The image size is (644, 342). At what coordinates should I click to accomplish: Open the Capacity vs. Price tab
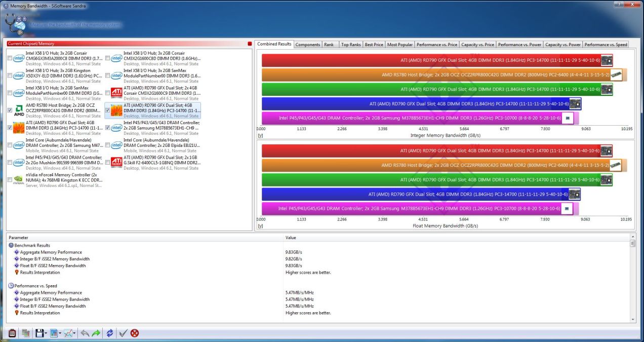point(478,45)
